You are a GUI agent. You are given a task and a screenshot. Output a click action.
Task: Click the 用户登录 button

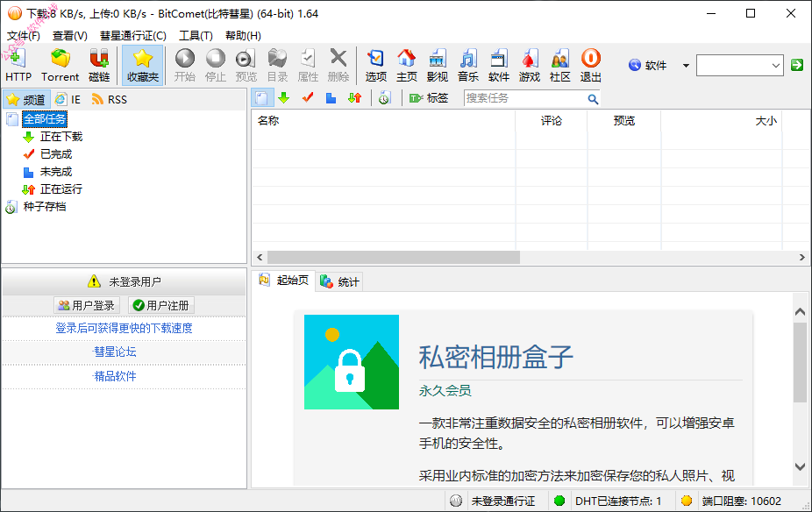(87, 305)
